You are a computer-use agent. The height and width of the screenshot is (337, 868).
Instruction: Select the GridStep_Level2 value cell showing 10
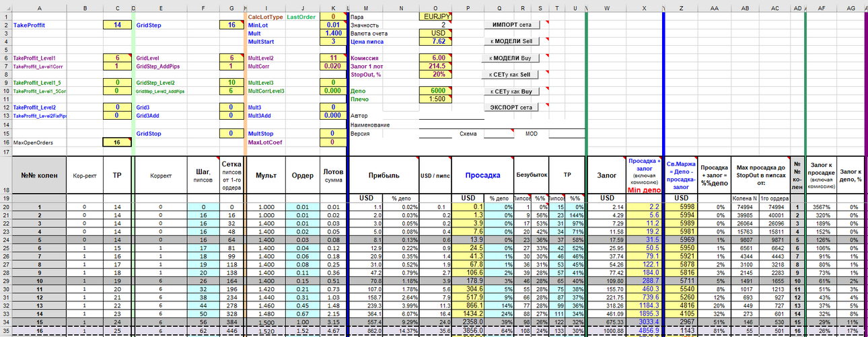(x=232, y=83)
